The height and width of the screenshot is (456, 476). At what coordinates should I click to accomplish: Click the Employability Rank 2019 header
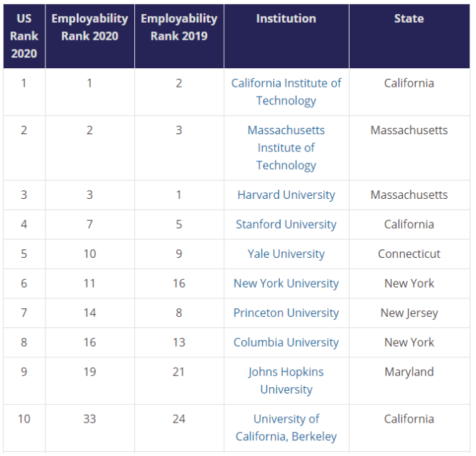tap(179, 27)
